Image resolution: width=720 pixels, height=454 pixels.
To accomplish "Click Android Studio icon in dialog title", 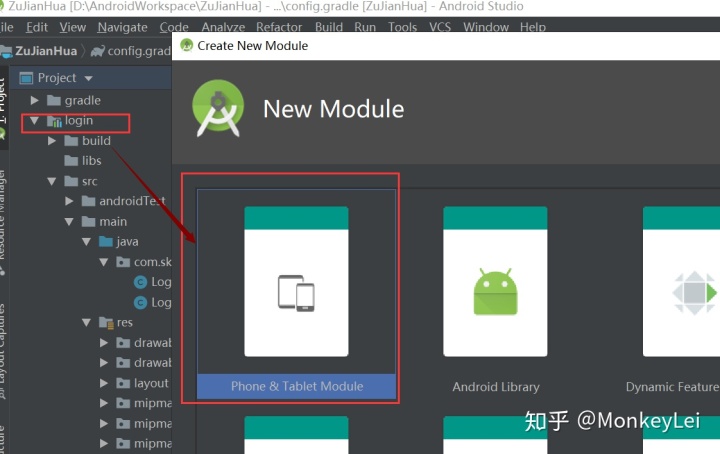I will click(186, 45).
